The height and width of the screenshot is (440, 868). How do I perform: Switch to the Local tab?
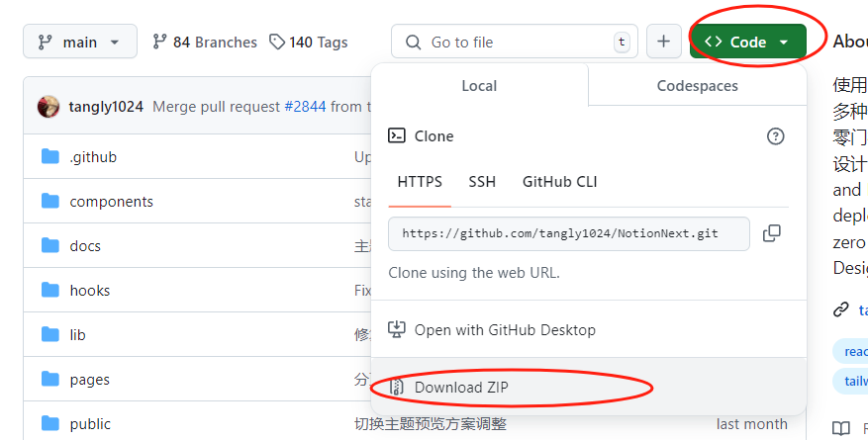coord(479,86)
